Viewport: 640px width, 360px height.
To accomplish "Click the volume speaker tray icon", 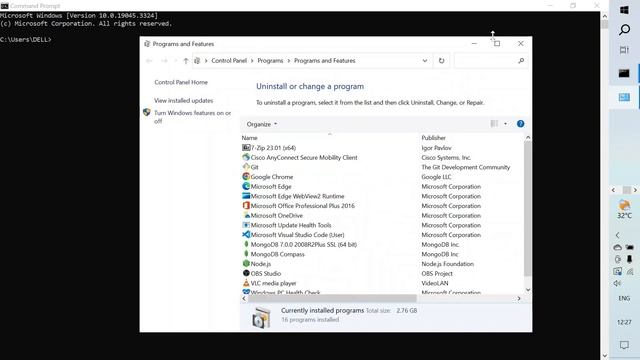I will 618,283.
